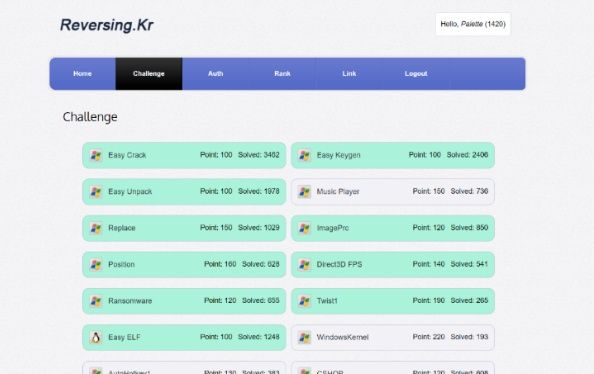Open the Twist1 challenge

click(x=393, y=301)
